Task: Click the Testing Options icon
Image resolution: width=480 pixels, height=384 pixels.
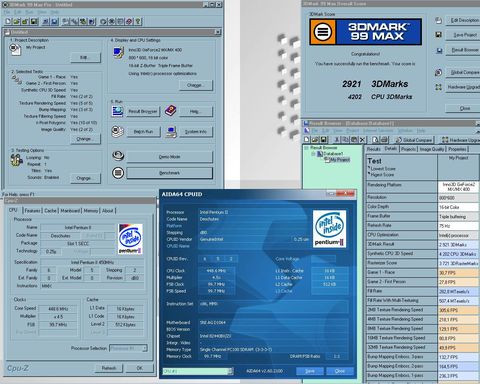Action: coord(16,160)
